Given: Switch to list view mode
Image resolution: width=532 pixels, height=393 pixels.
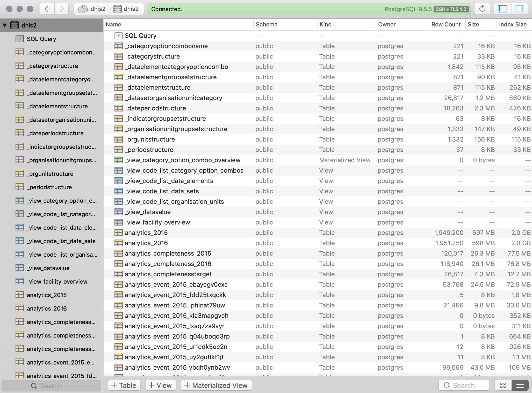Looking at the screenshot, I should [x=520, y=385].
